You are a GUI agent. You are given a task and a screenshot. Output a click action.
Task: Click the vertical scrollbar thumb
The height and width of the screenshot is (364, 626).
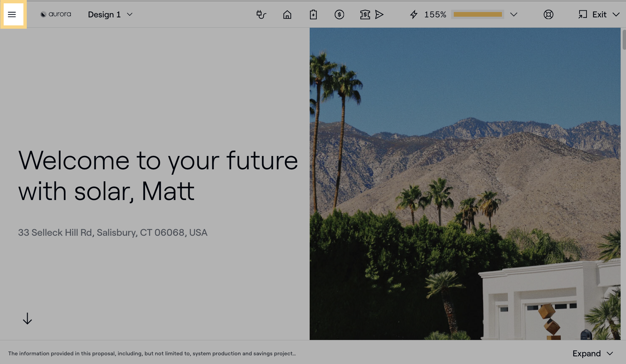coord(624,39)
